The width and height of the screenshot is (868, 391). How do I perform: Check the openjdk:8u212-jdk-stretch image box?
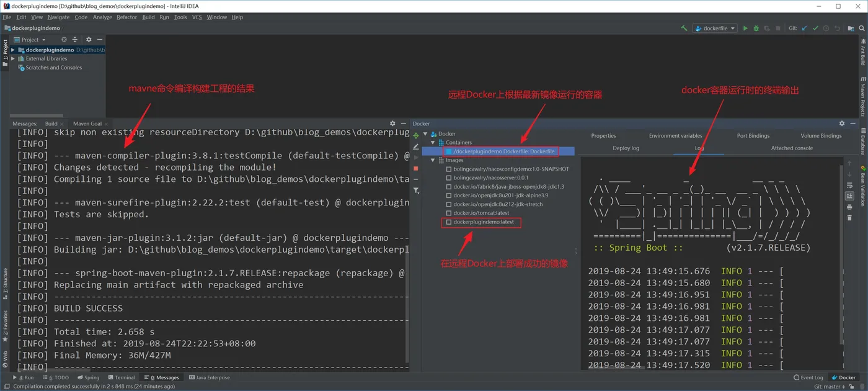click(x=449, y=204)
